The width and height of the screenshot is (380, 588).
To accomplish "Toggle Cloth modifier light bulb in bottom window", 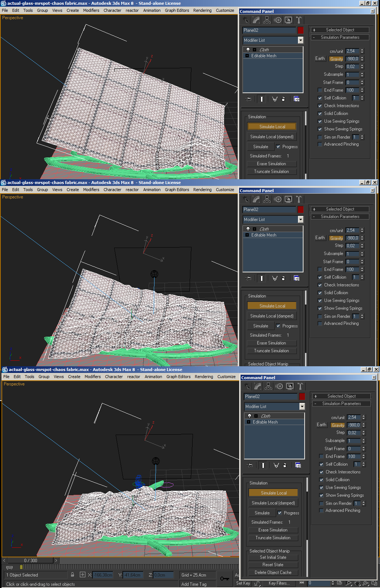I will 249,416.
